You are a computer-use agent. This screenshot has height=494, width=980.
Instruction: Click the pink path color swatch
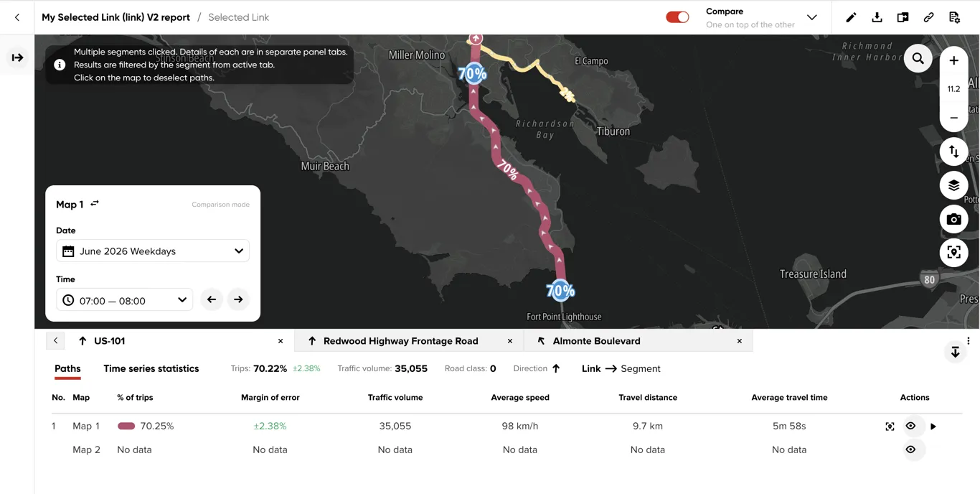(x=126, y=426)
